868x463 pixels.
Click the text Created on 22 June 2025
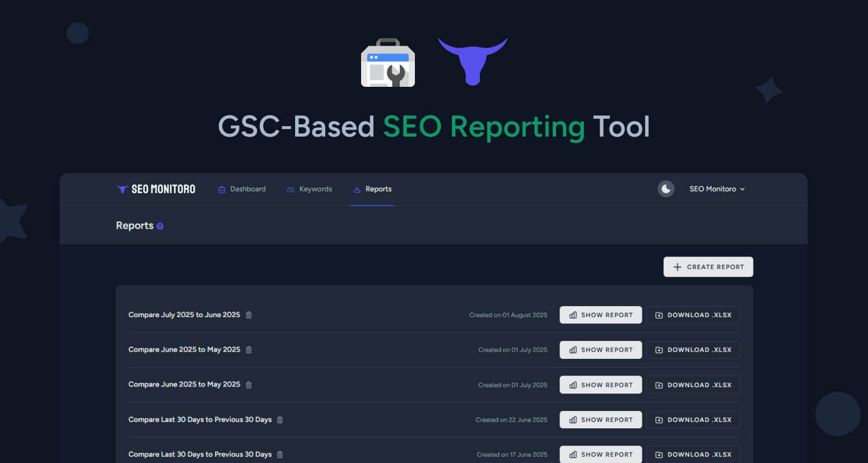click(512, 420)
